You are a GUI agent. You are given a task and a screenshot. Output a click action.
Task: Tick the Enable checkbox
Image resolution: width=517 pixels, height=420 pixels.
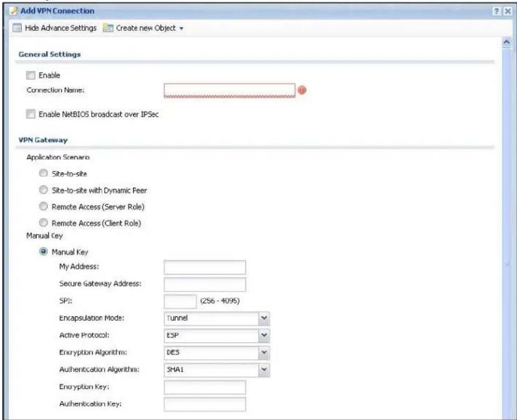31,75
